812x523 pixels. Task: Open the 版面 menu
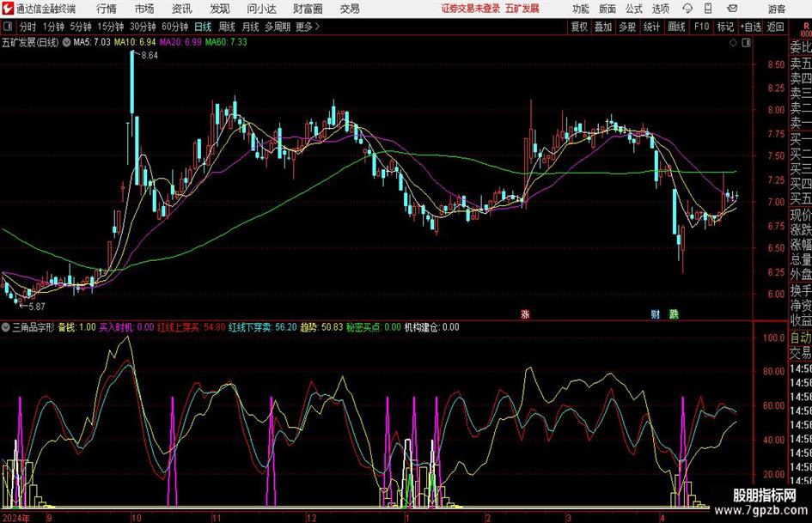[x=607, y=9]
